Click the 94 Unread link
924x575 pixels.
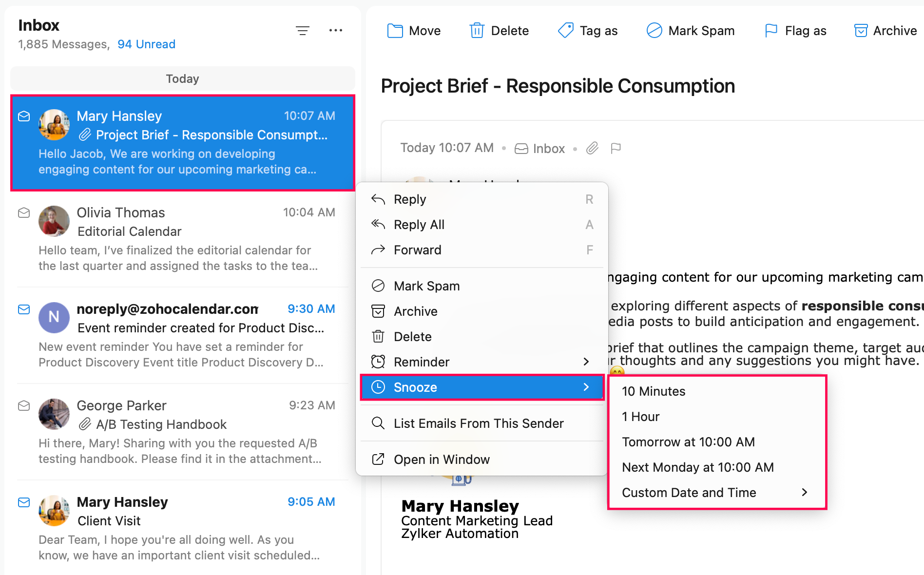coord(146,44)
